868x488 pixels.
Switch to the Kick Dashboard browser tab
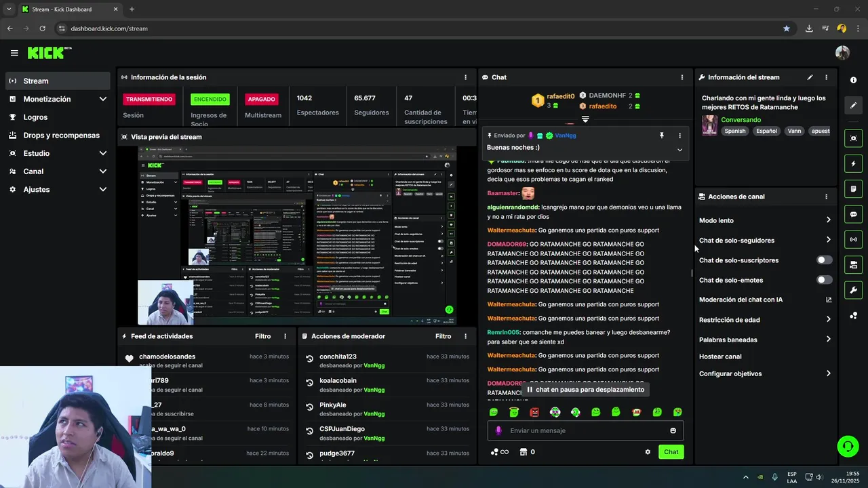point(70,9)
